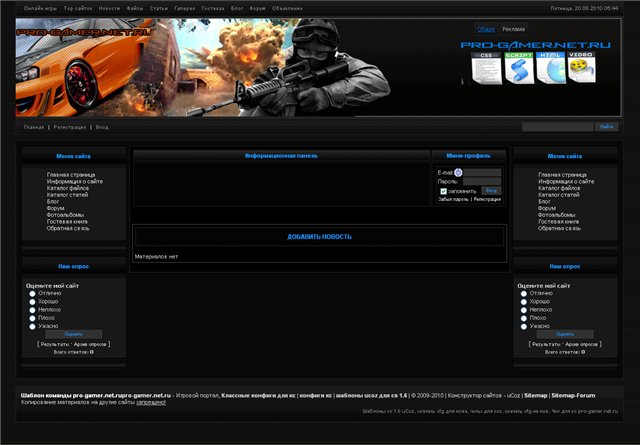
Task: Open 'Главная страница' in the left site menu
Action: [71, 175]
